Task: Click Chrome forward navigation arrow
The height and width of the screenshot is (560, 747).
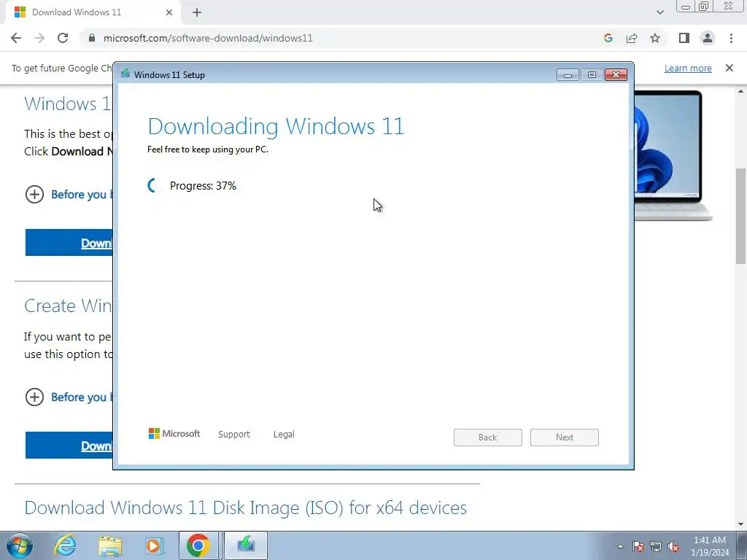Action: point(39,38)
